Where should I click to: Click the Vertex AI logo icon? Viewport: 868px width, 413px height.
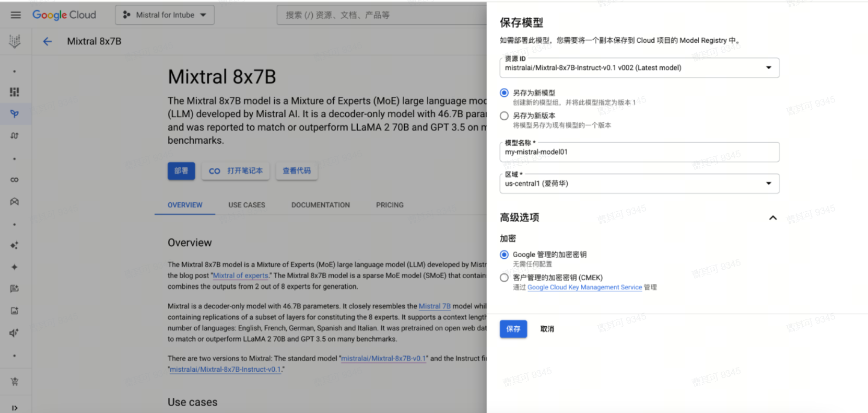pyautogui.click(x=15, y=41)
